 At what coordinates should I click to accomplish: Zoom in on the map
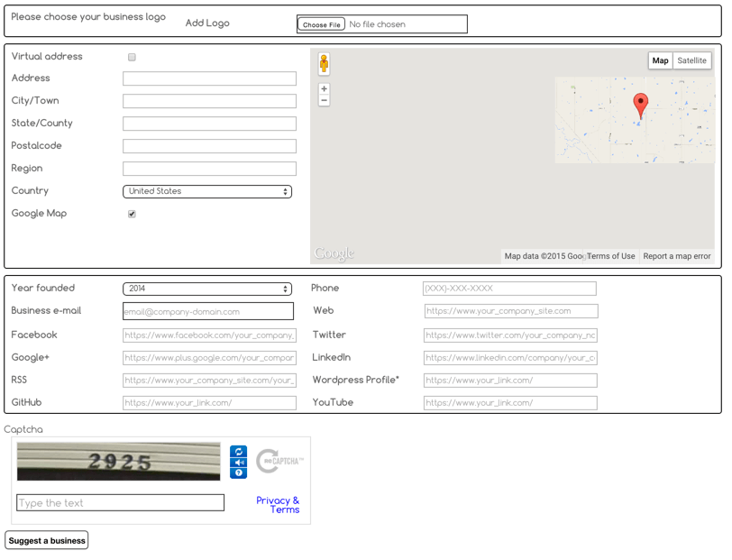tap(324, 88)
